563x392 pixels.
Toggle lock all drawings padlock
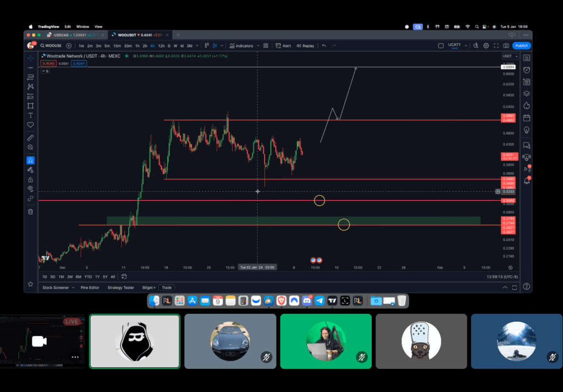point(30,179)
